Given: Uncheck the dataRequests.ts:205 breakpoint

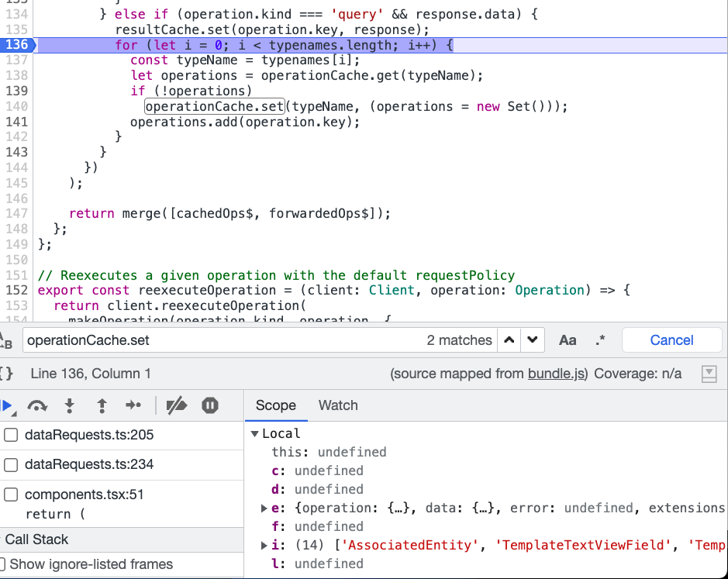Looking at the screenshot, I should coord(9,436).
